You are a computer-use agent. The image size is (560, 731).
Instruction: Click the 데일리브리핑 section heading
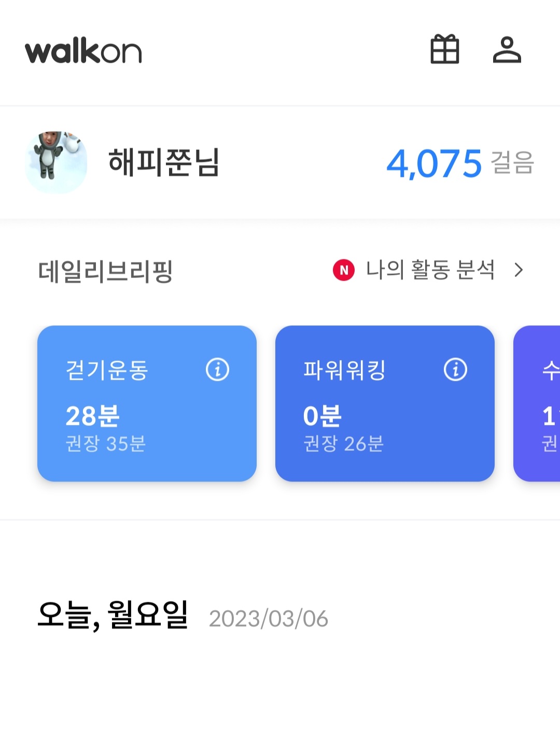[x=105, y=271]
